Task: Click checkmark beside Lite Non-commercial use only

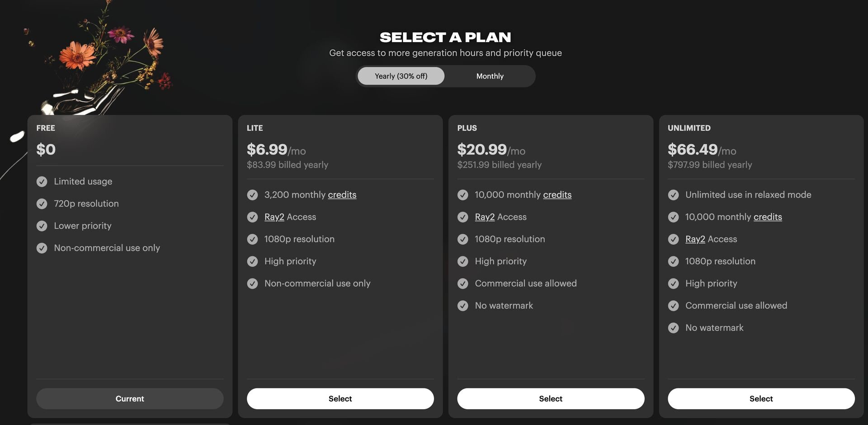Action: tap(252, 283)
